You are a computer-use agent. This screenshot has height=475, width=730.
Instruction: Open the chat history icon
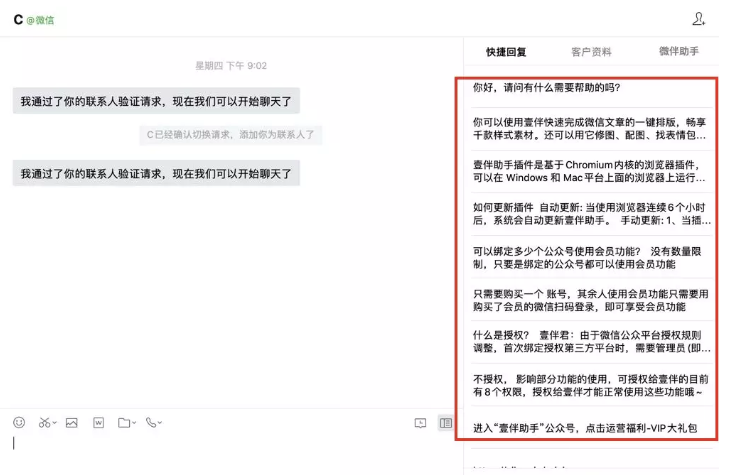[x=420, y=423]
